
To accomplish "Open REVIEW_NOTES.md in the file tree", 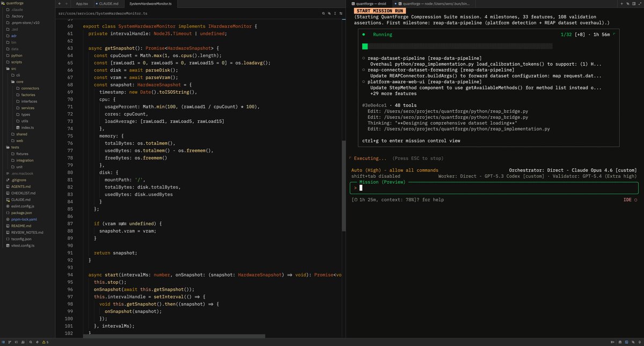I will tap(27, 232).
